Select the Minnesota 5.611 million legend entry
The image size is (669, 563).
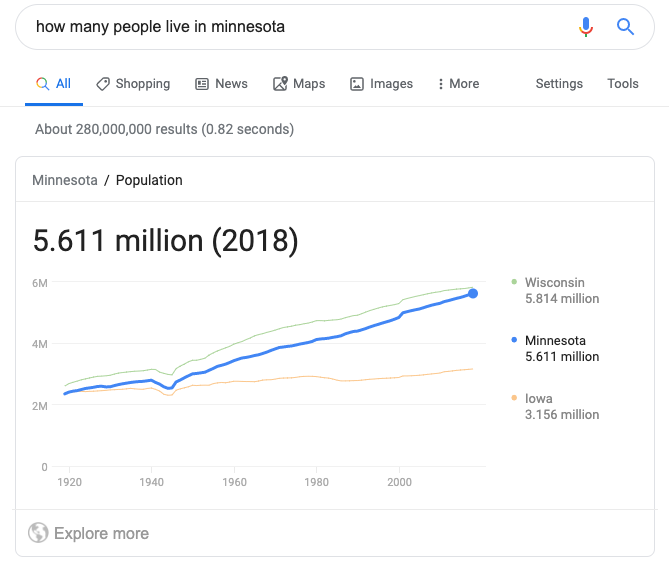coord(561,348)
